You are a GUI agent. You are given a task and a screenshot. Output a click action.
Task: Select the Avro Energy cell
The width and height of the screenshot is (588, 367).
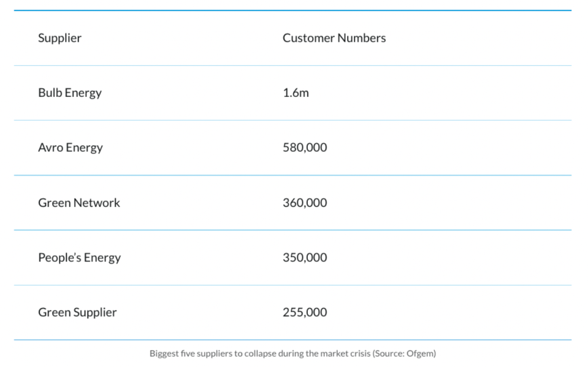click(x=70, y=147)
